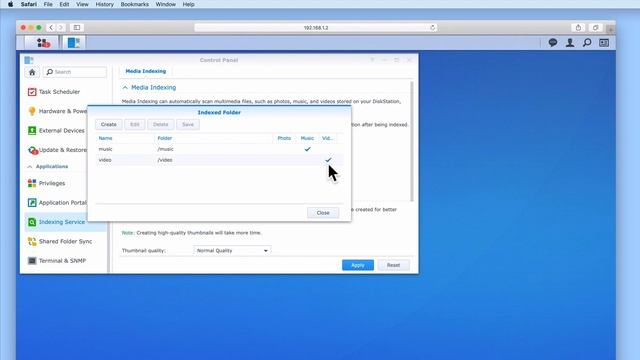Open Safari Window menu

point(165,4)
